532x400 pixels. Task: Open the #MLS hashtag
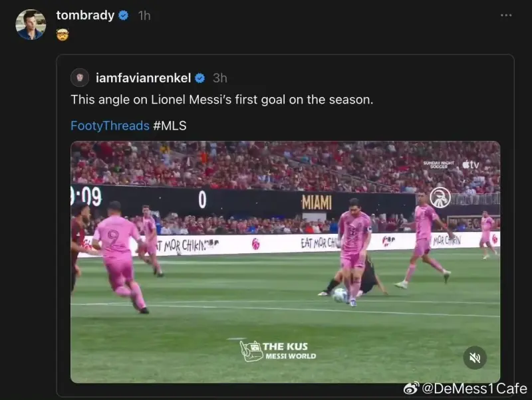pyautogui.click(x=170, y=126)
